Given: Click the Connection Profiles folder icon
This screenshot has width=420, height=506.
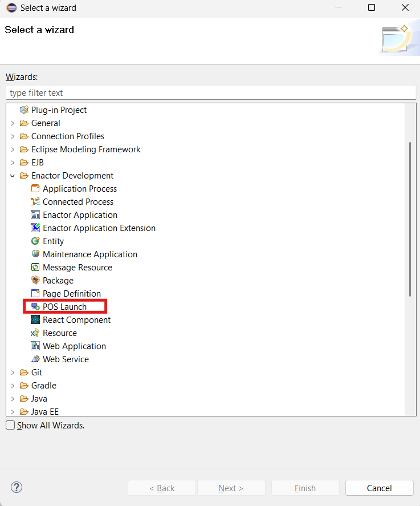Looking at the screenshot, I should point(24,136).
